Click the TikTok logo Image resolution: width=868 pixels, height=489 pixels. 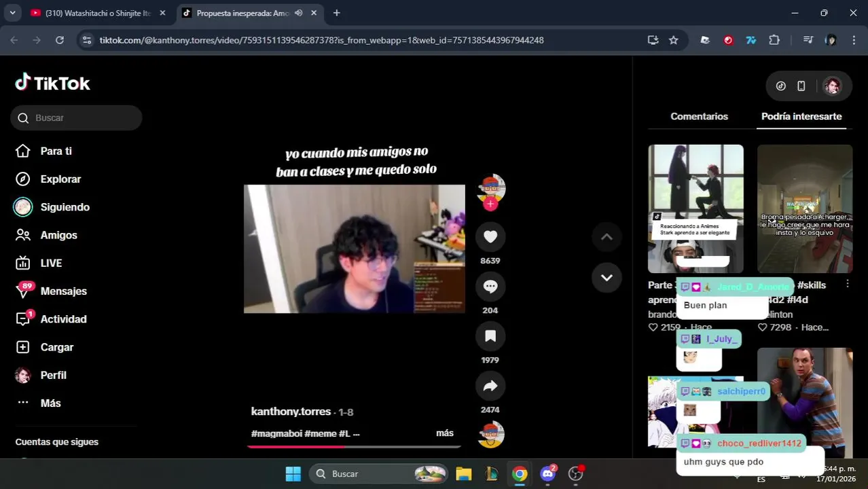coord(52,83)
